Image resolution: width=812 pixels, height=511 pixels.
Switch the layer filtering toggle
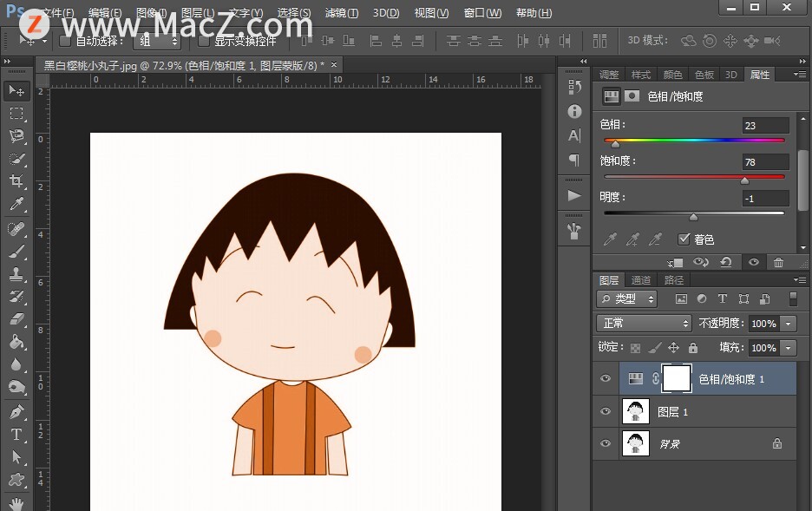pyautogui.click(x=793, y=298)
